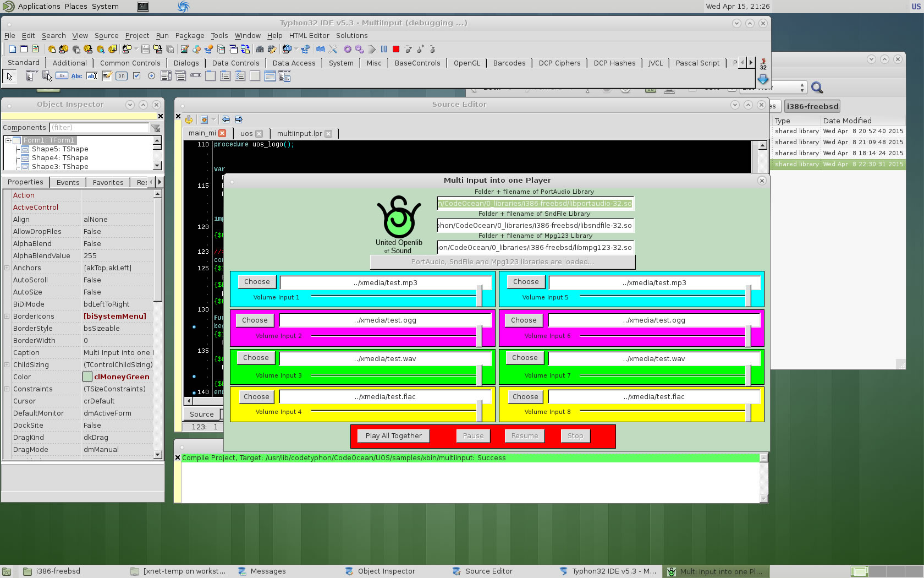
Task: Pick the TCheckBox component icon
Action: coord(136,76)
